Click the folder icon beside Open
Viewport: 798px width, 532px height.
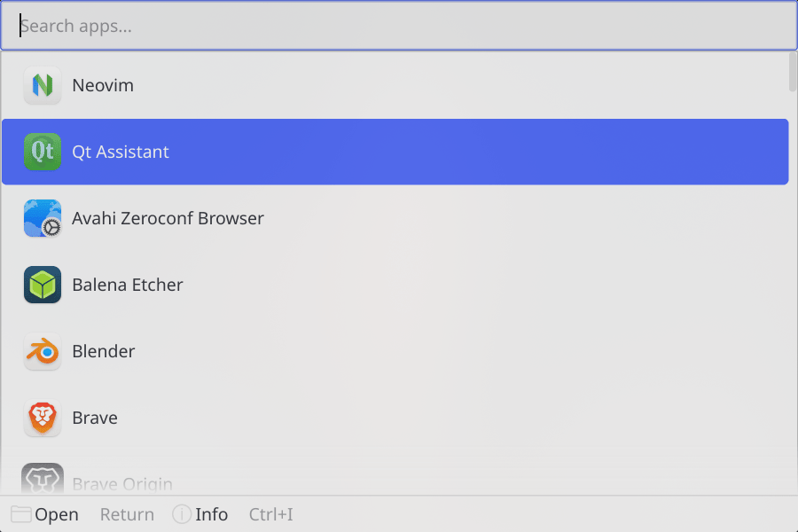pyautogui.click(x=21, y=514)
